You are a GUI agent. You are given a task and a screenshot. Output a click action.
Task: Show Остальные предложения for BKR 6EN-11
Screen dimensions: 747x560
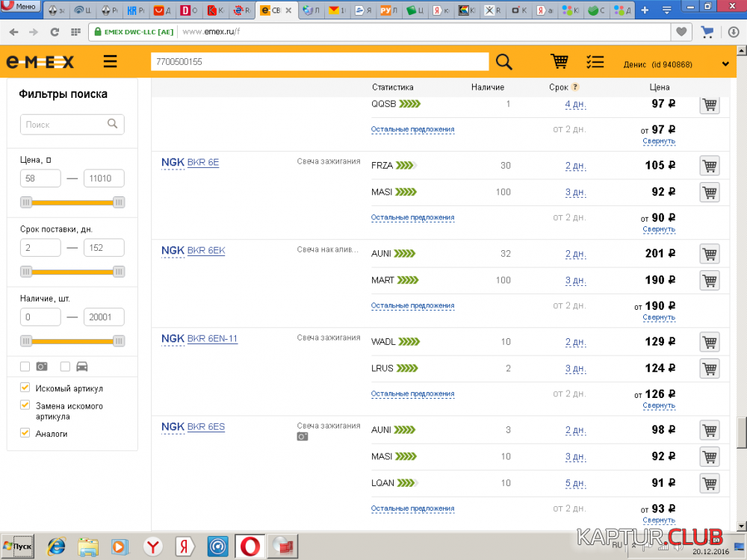[x=412, y=393]
